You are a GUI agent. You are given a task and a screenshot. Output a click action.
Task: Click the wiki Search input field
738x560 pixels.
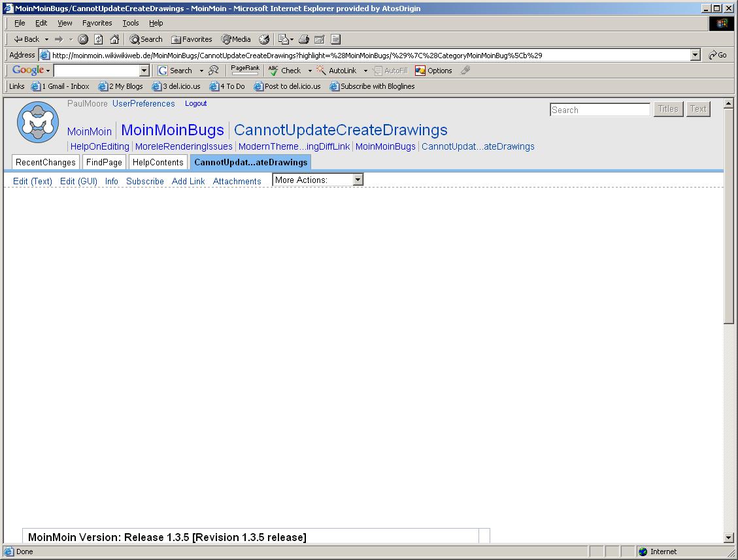[599, 110]
